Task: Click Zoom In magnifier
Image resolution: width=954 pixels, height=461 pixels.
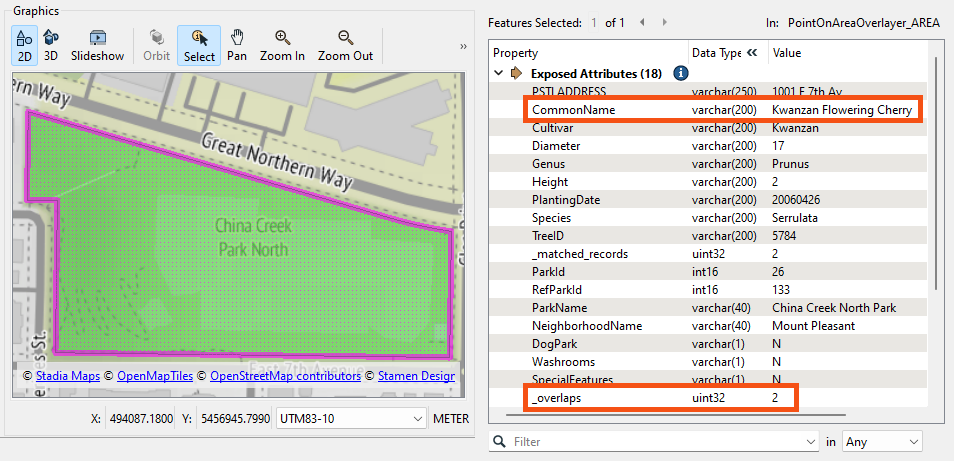Action: point(282,45)
